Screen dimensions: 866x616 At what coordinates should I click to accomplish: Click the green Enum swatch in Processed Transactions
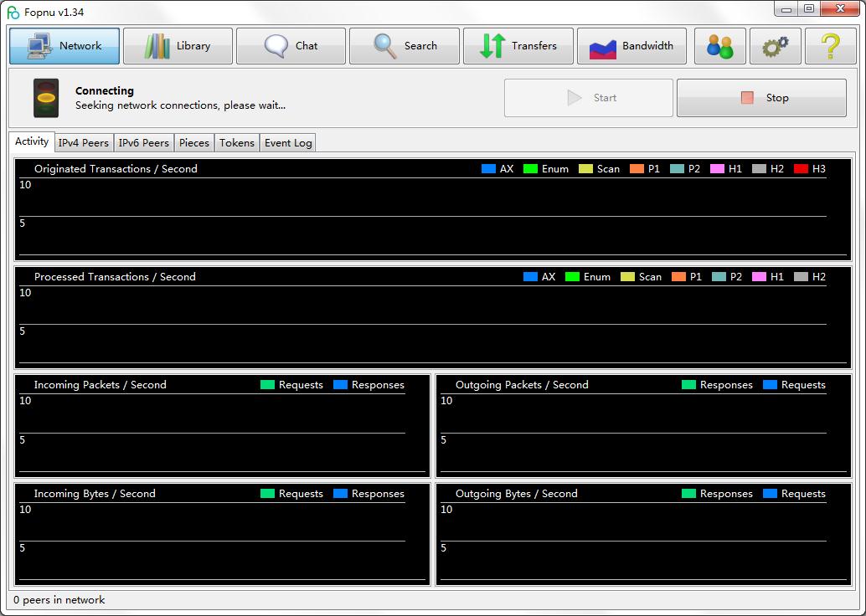(x=573, y=277)
